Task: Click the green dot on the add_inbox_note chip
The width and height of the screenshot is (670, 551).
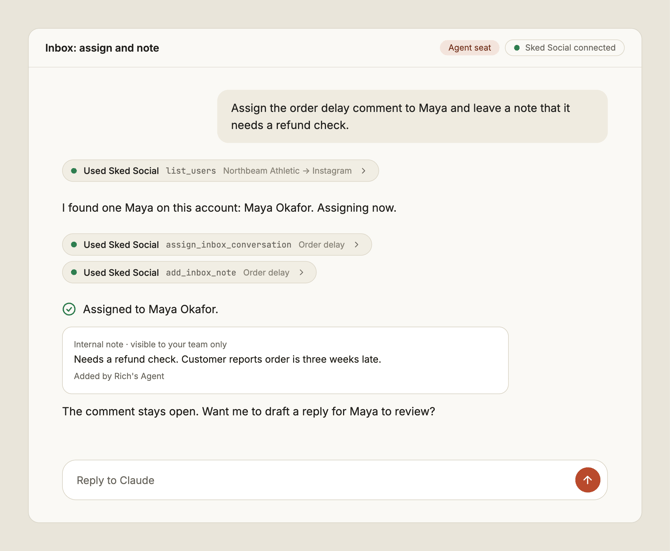Action: click(74, 273)
